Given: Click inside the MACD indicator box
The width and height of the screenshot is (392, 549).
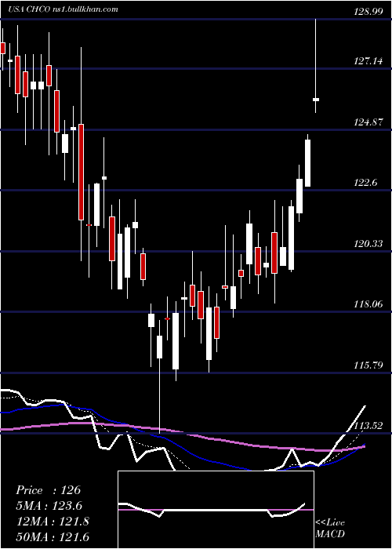Looking at the screenshot, I should [x=216, y=510].
